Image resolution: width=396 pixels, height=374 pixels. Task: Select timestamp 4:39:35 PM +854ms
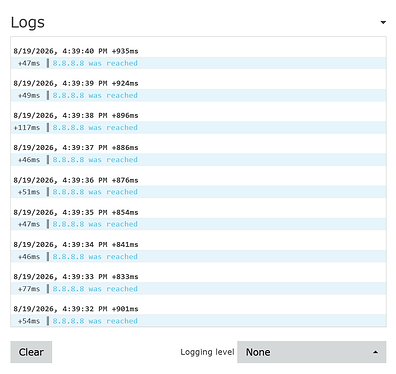click(76, 212)
